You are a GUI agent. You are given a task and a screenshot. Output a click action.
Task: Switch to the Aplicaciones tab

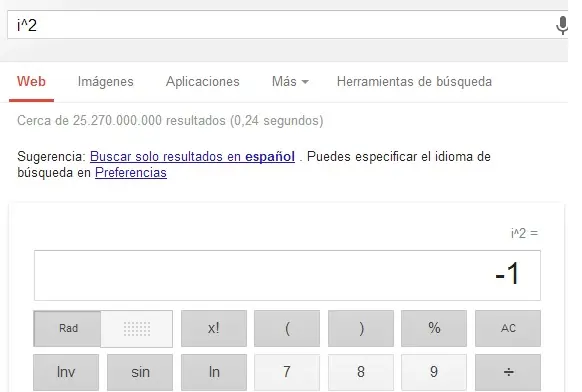(x=203, y=81)
